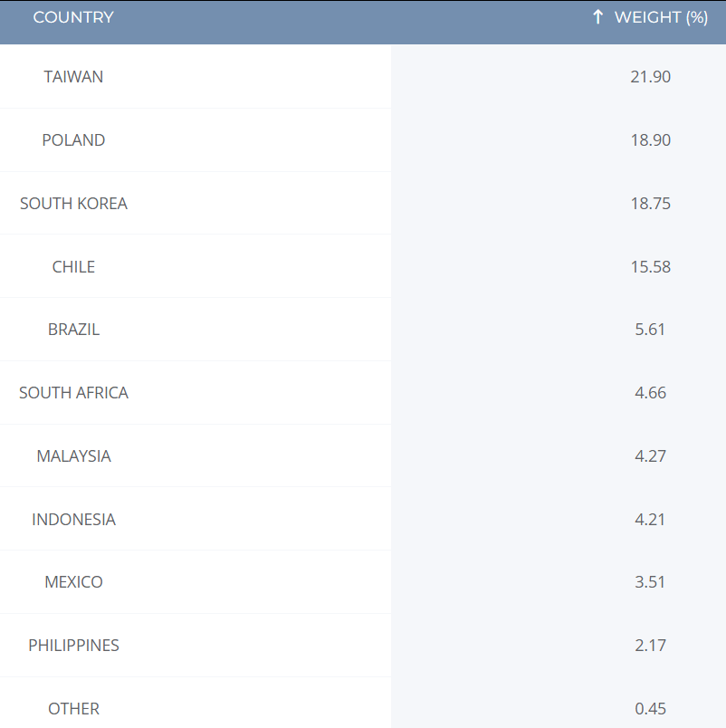Select the POLAND row
The width and height of the screenshot is (726, 728).
[x=73, y=139]
